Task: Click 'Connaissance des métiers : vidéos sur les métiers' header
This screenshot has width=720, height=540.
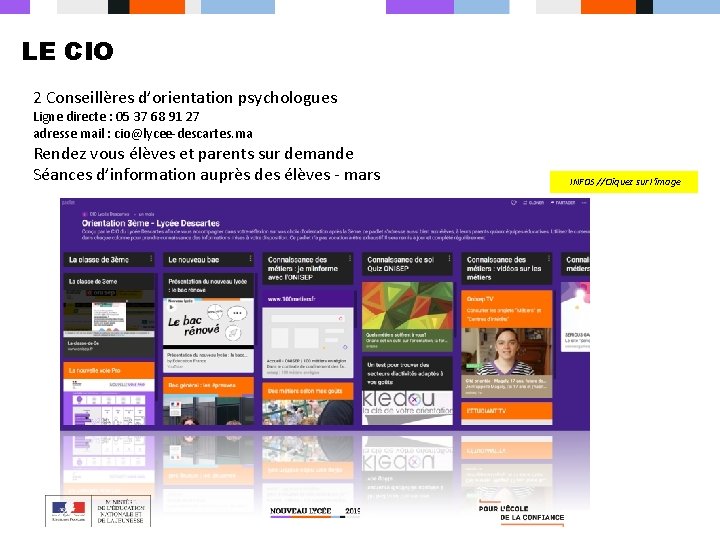Action: tap(506, 268)
